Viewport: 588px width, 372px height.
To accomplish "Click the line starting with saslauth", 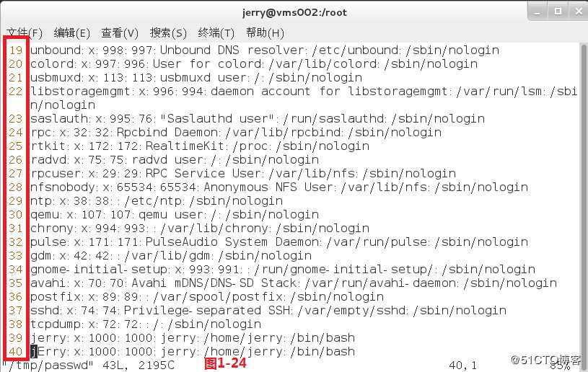I will point(258,119).
